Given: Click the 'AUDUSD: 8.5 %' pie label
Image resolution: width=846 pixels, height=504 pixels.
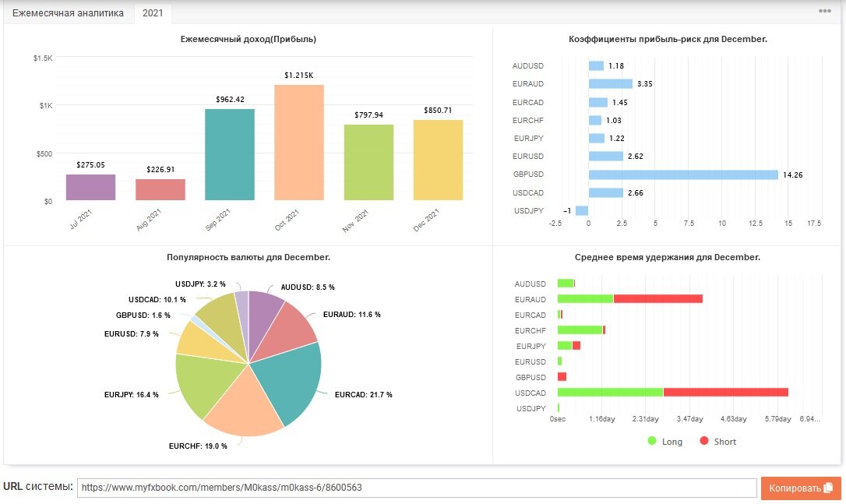Looking at the screenshot, I should pos(308,287).
